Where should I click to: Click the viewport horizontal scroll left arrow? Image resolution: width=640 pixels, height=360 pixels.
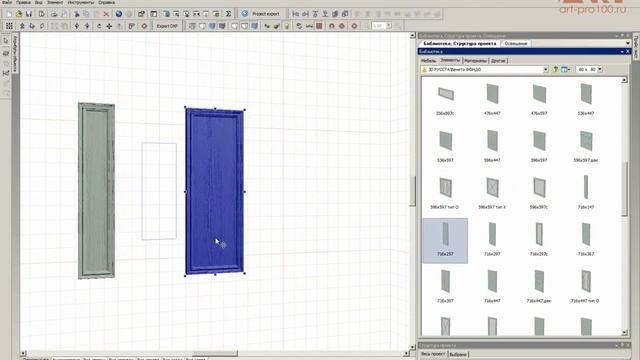pyautogui.click(x=23, y=353)
